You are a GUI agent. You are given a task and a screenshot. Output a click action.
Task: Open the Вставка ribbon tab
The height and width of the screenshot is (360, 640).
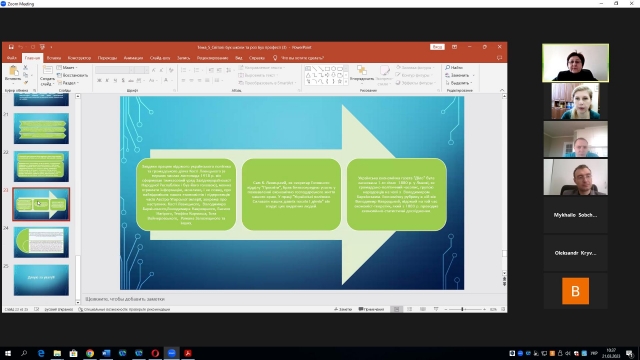(x=54, y=58)
